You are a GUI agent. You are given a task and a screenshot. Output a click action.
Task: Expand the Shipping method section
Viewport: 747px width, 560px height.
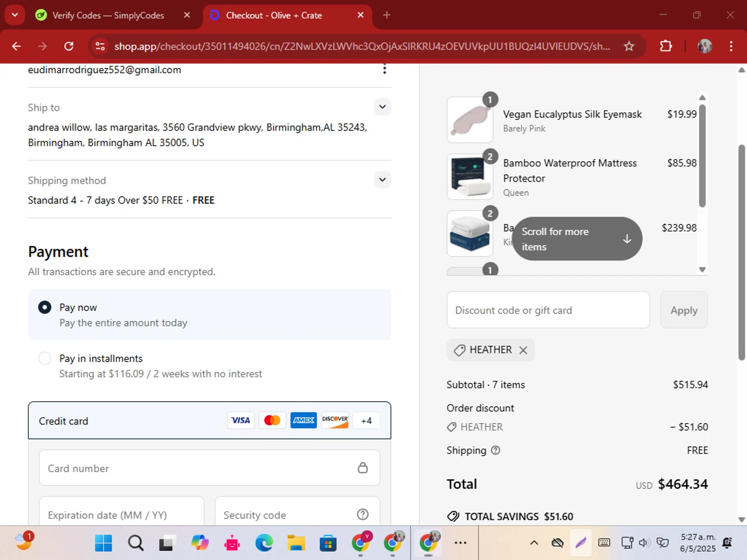click(382, 179)
